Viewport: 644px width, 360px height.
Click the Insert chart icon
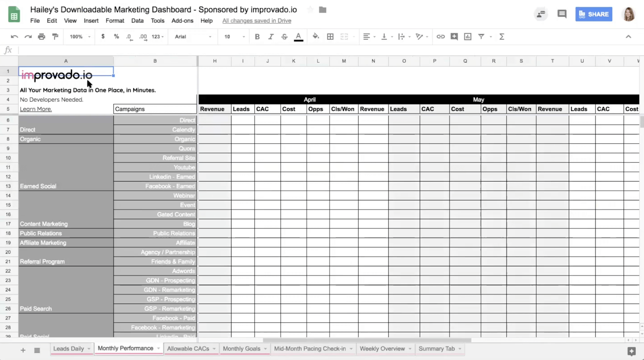[x=468, y=37]
